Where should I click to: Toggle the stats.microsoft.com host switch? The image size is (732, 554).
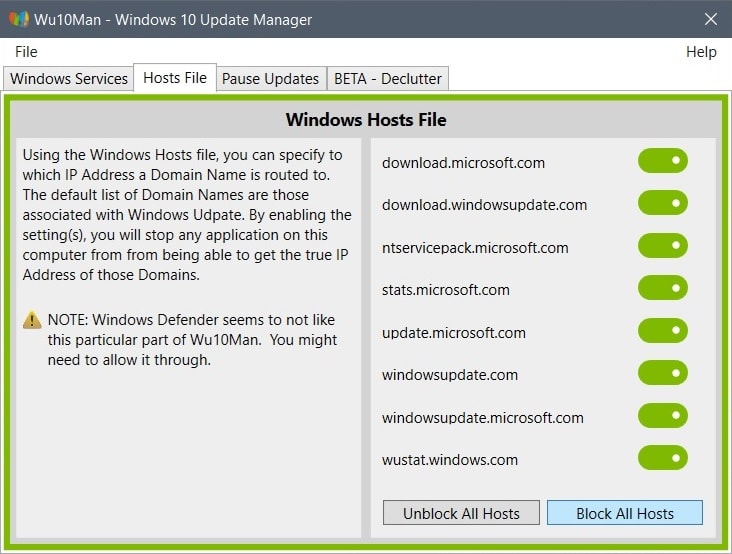click(662, 288)
